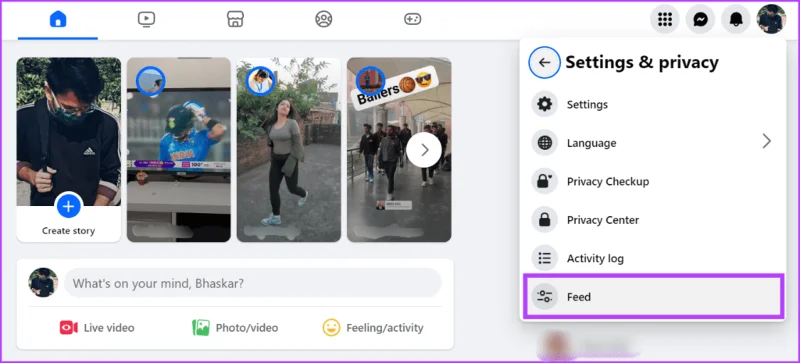Screen dimensions: 800x363
Task: Open the Home tab icon
Action: 58,19
